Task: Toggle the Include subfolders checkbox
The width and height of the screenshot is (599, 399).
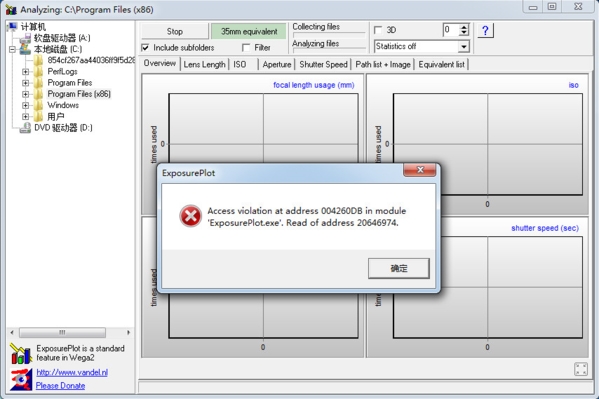Action: pyautogui.click(x=145, y=48)
